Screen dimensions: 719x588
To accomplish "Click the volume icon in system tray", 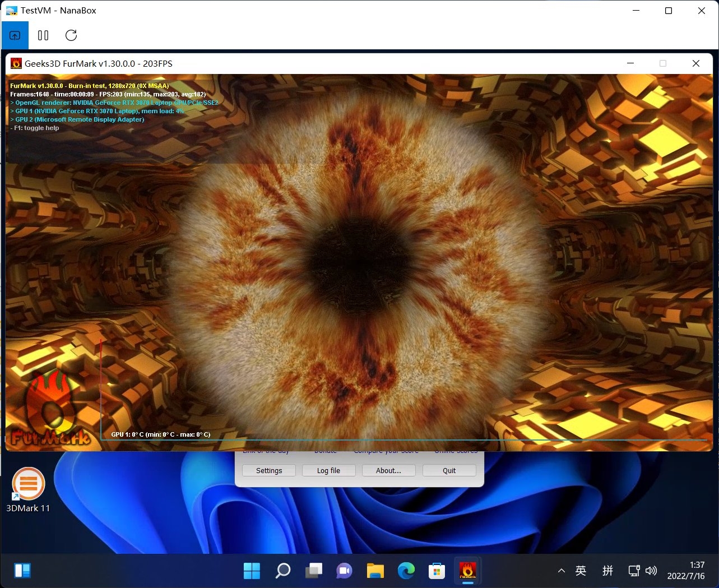I will click(x=651, y=571).
